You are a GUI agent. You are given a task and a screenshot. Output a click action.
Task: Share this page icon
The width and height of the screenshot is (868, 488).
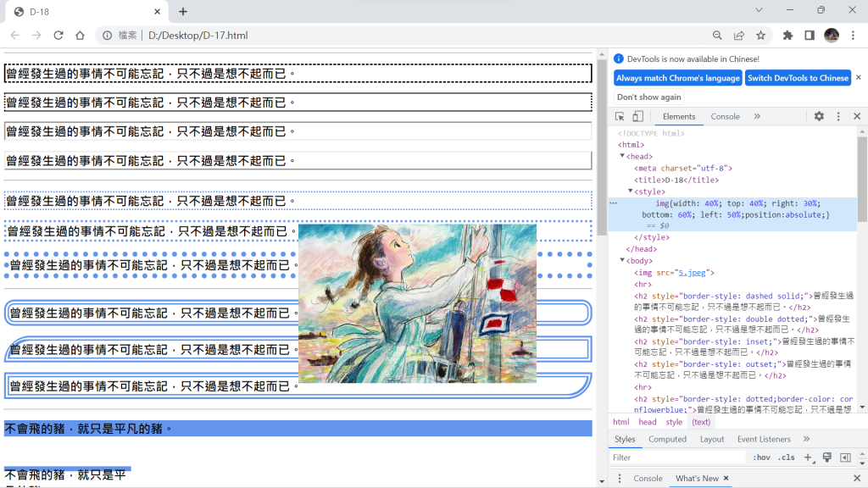(x=739, y=36)
